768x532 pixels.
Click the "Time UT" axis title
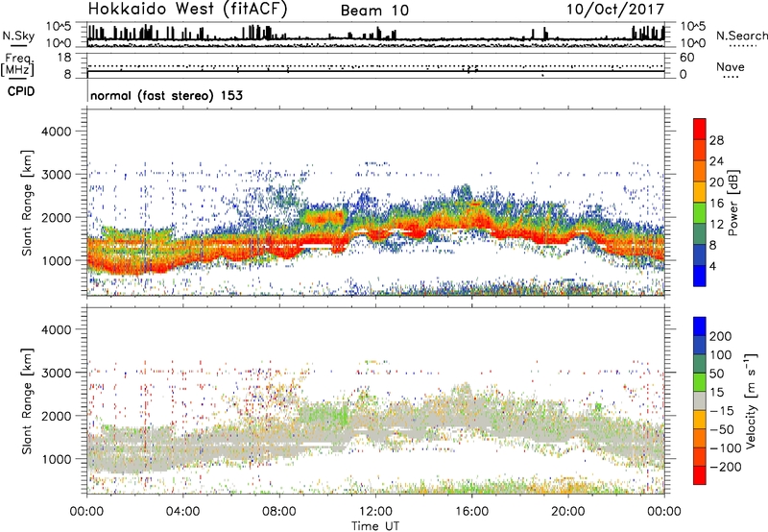375,525
